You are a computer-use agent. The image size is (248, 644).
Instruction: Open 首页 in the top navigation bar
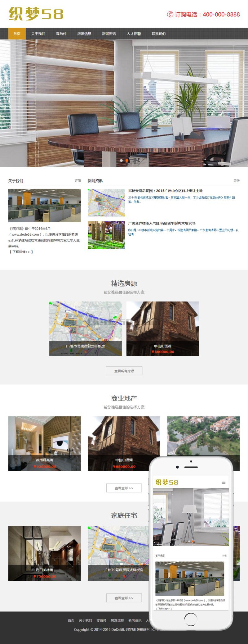(x=17, y=34)
